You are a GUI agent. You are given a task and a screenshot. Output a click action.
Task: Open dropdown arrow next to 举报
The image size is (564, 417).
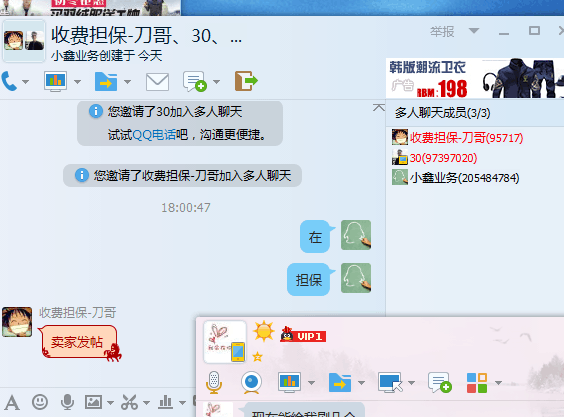474,31
